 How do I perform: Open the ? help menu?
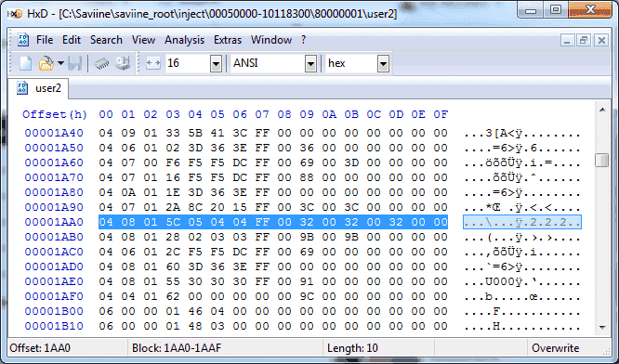(304, 40)
